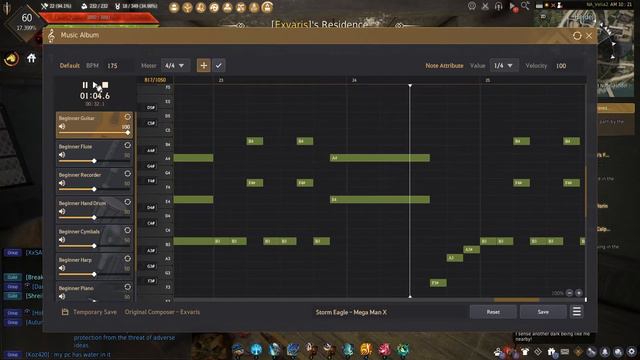Refresh the Music Album window
The height and width of the screenshot is (360, 640).
577,36
